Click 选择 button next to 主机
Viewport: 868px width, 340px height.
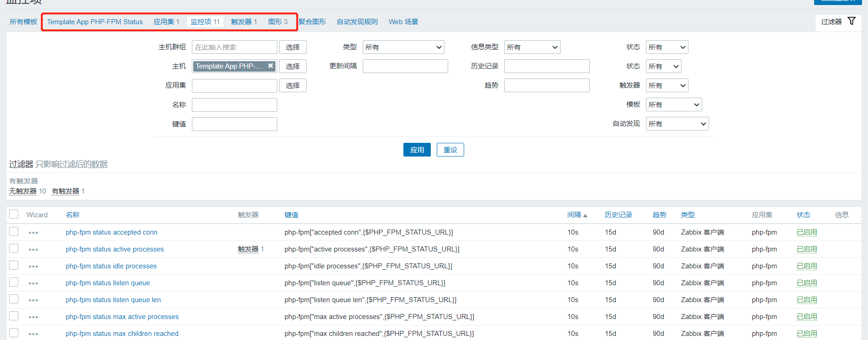click(x=293, y=66)
